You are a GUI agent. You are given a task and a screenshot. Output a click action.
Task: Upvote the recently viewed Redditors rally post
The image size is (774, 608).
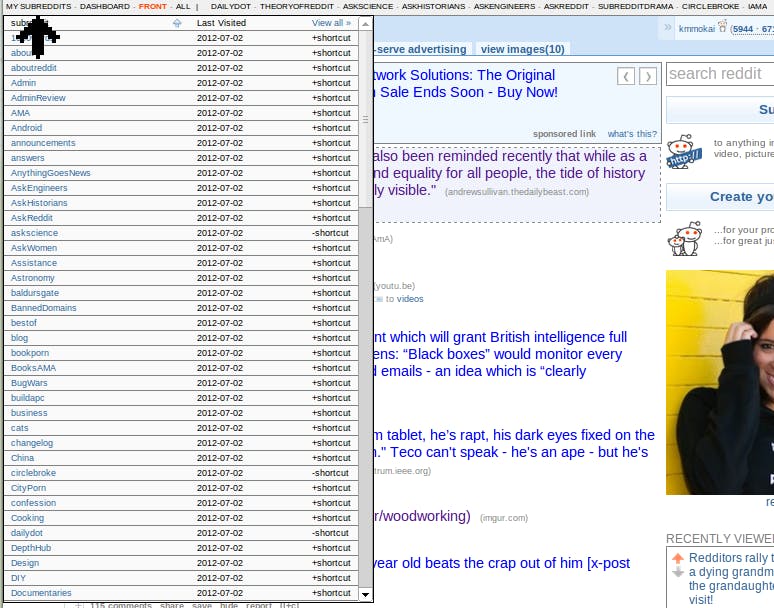click(677, 558)
